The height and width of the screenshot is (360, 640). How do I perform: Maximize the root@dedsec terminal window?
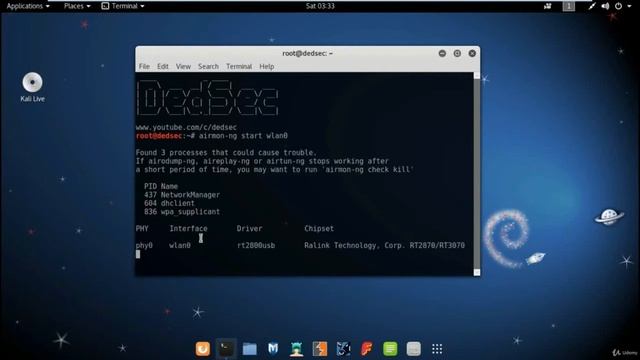pyautogui.click(x=457, y=53)
